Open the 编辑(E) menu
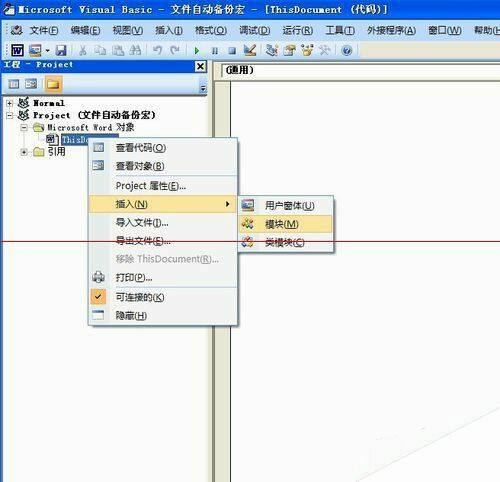The image size is (500, 482). point(85,31)
